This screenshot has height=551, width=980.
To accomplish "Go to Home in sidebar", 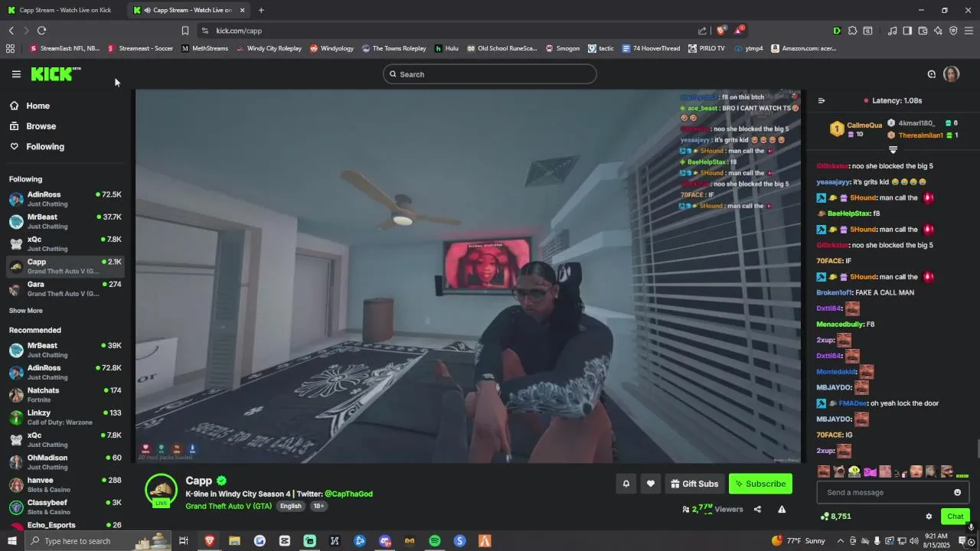I will tap(38, 106).
